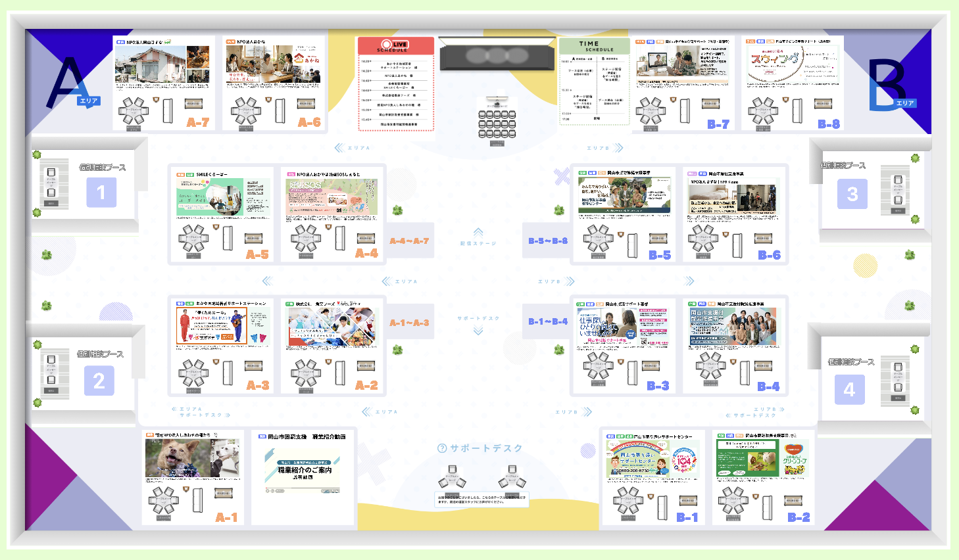Open the green TIME SCHEDULE board
Viewport: 959px width, 560px height.
tap(595, 82)
